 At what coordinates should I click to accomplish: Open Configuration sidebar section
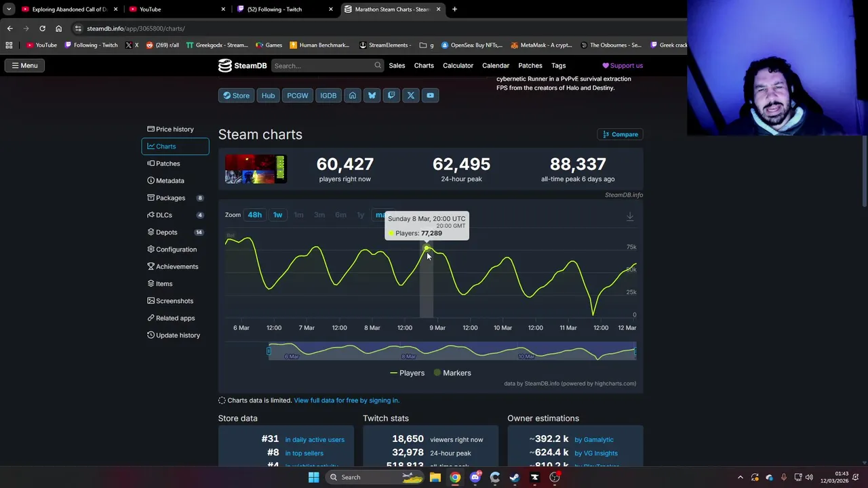(175, 249)
